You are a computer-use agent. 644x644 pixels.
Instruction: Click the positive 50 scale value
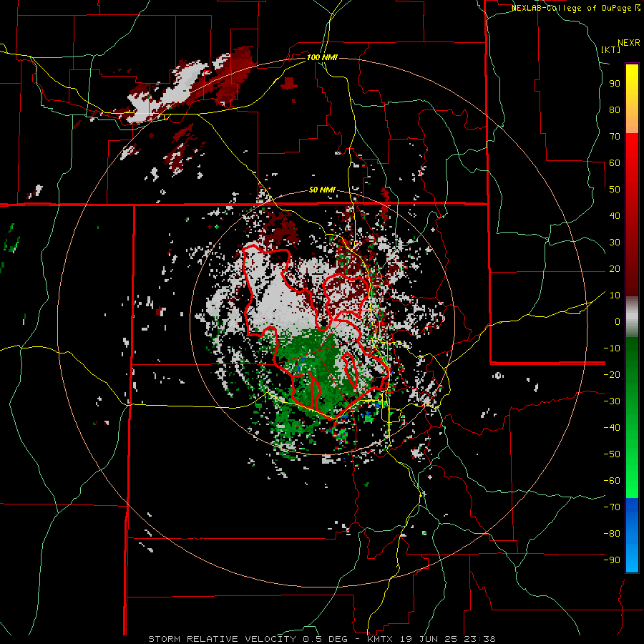[615, 190]
